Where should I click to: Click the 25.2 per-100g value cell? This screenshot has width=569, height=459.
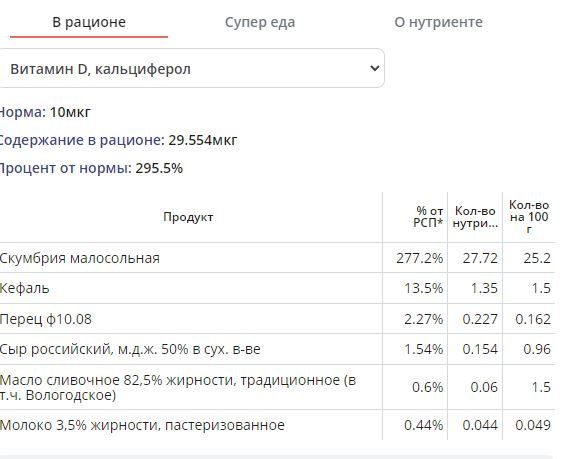(537, 258)
